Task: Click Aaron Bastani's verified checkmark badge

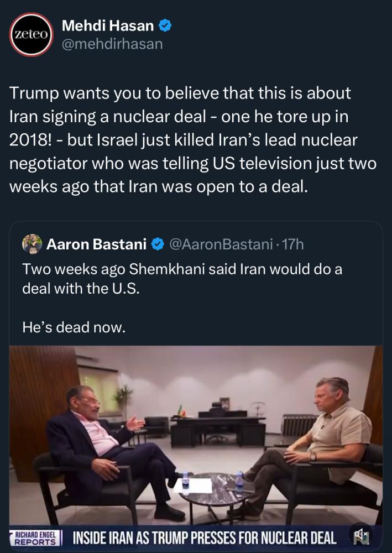Action: (x=158, y=244)
